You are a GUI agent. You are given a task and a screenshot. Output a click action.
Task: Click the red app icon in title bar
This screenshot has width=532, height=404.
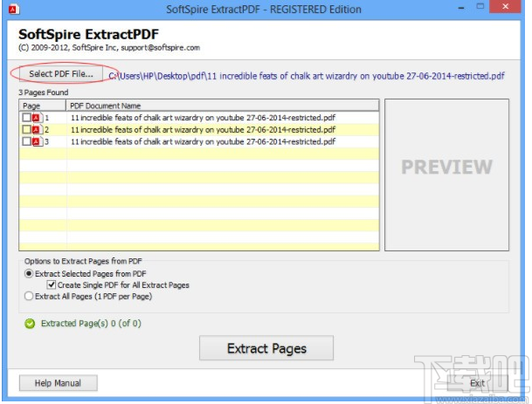click(x=14, y=9)
